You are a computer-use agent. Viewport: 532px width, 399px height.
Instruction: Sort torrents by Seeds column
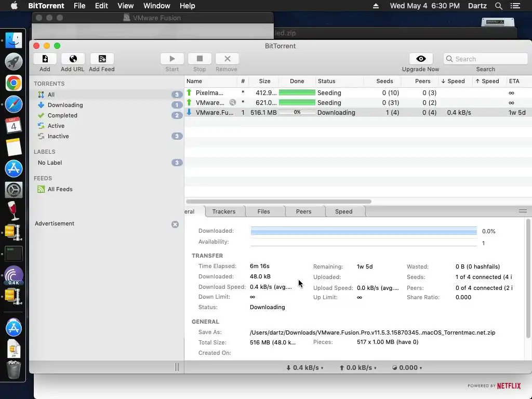pyautogui.click(x=383, y=82)
